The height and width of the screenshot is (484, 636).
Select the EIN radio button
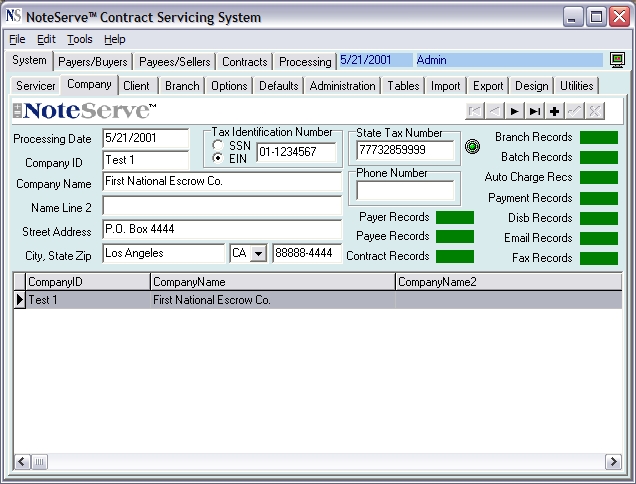[218, 158]
